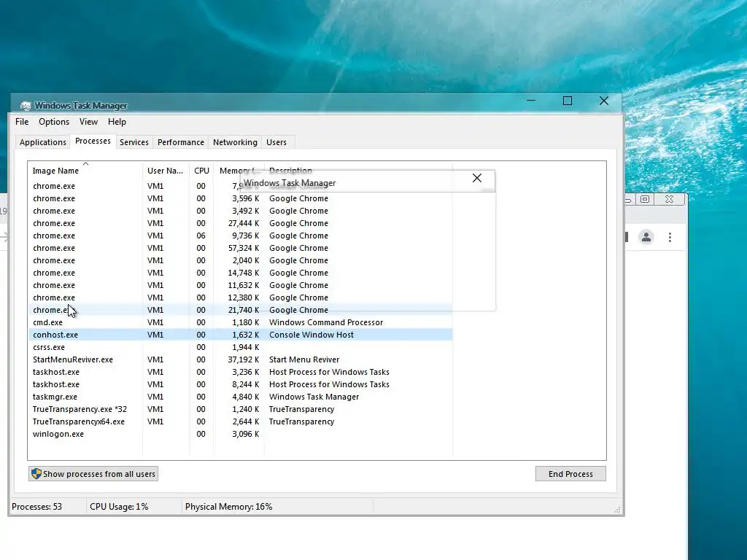Image resolution: width=747 pixels, height=560 pixels.
Task: Go to the Networking tab
Action: 235,142
